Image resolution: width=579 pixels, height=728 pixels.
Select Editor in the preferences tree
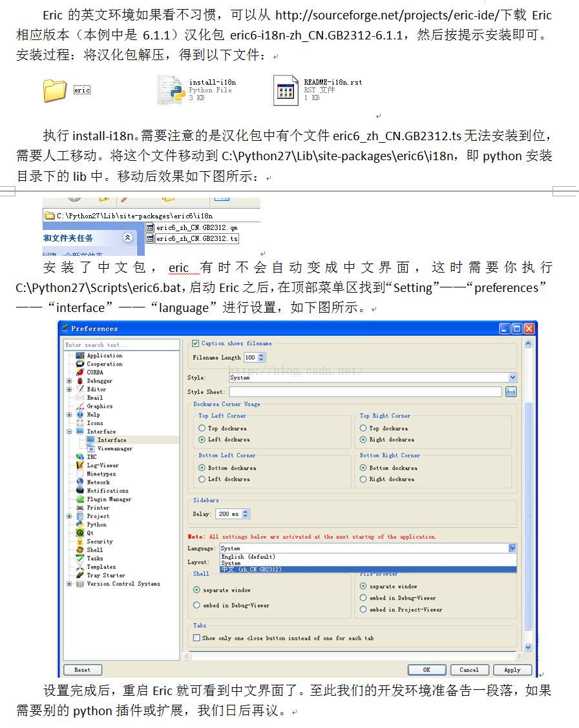tap(96, 389)
